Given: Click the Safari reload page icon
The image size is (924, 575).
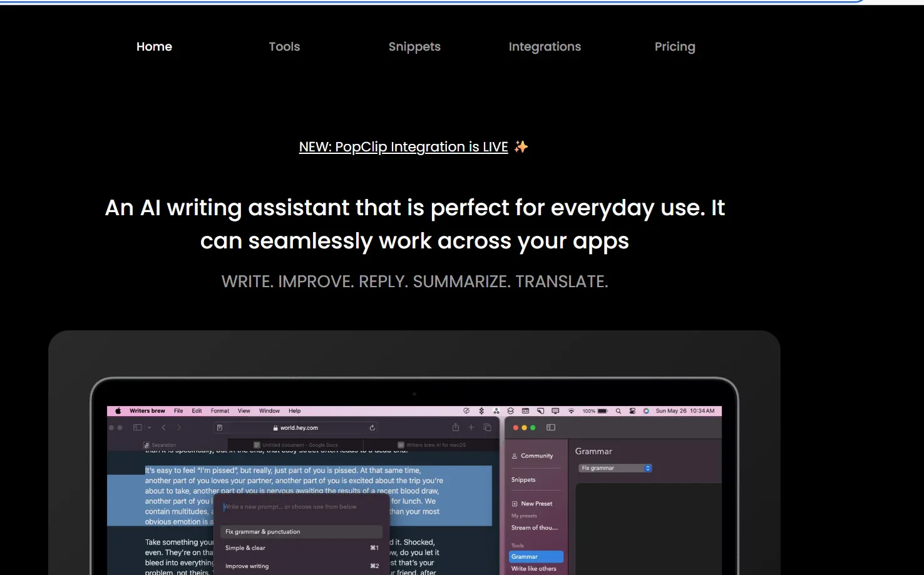Looking at the screenshot, I should pos(372,428).
